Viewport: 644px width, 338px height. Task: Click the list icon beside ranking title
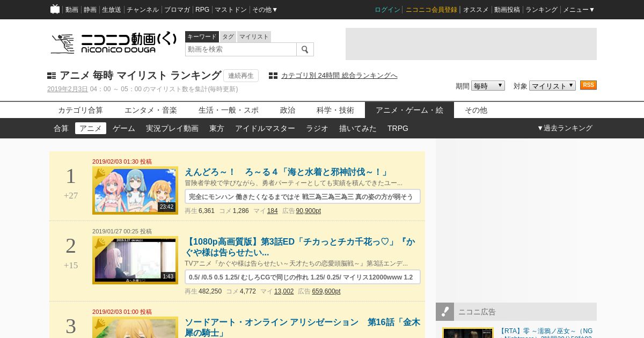coord(52,76)
